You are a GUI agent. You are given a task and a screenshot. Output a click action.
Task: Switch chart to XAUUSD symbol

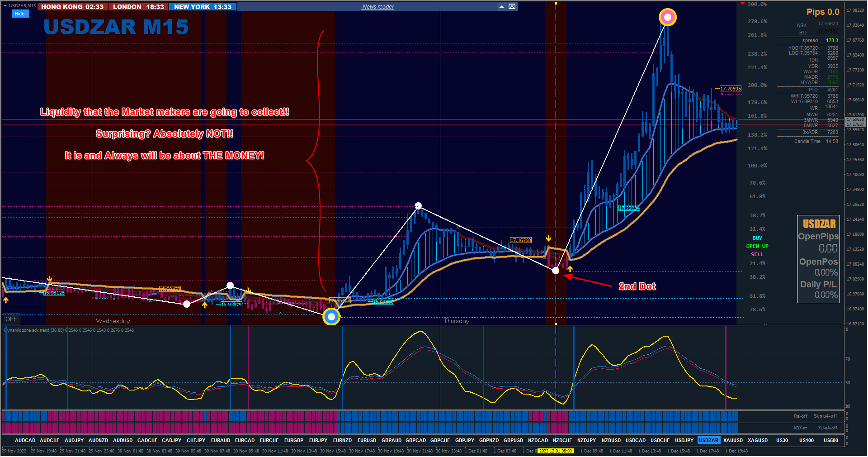[733, 440]
